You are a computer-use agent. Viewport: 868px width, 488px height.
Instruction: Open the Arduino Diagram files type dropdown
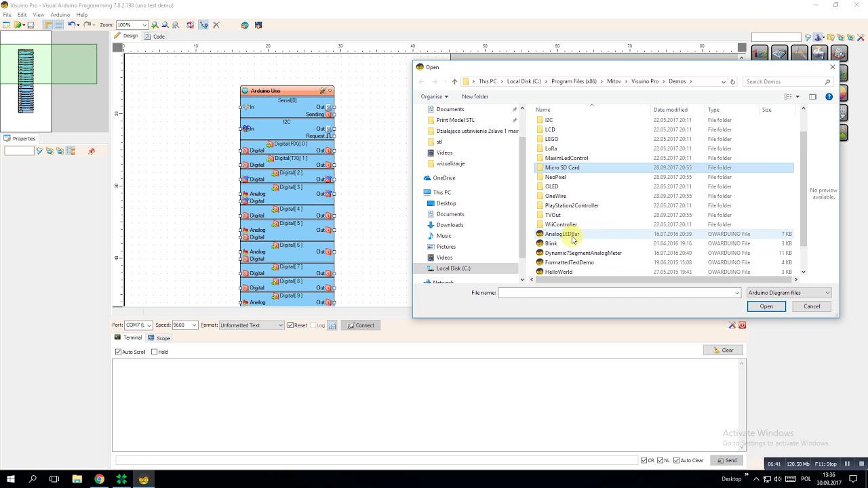(789, 293)
